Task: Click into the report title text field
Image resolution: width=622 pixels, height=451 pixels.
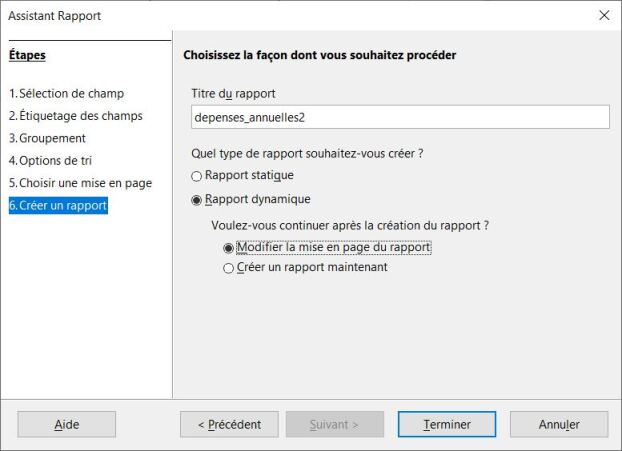Action: coord(400,117)
